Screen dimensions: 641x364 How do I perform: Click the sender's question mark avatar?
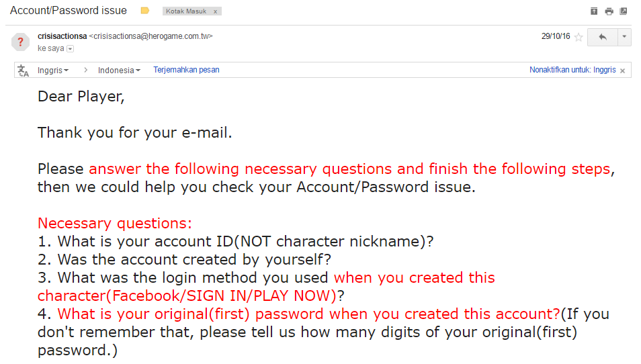[20, 42]
